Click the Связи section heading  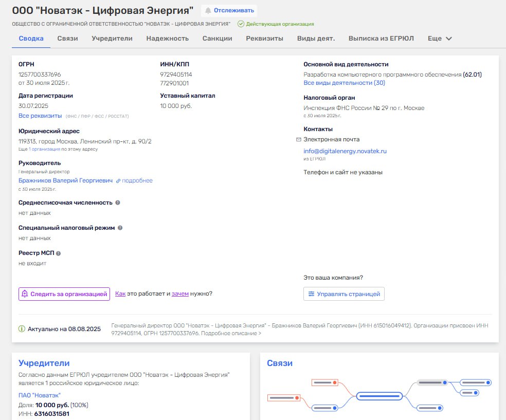(280, 363)
